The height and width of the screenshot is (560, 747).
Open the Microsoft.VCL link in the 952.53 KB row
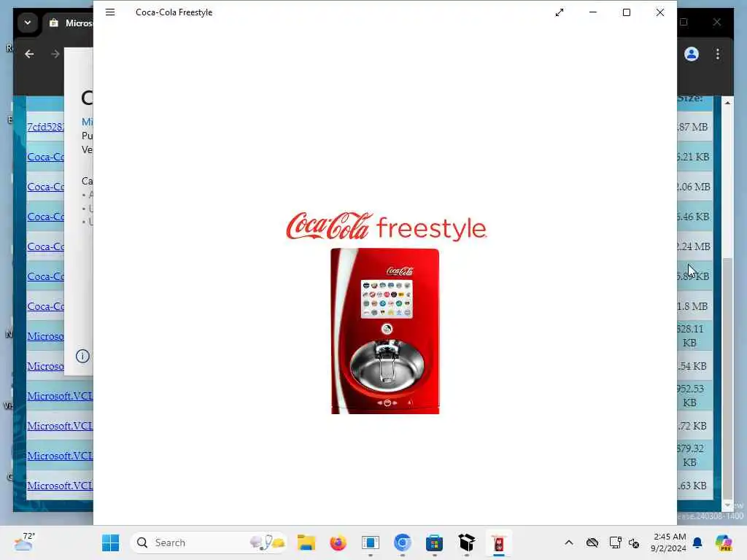60,396
